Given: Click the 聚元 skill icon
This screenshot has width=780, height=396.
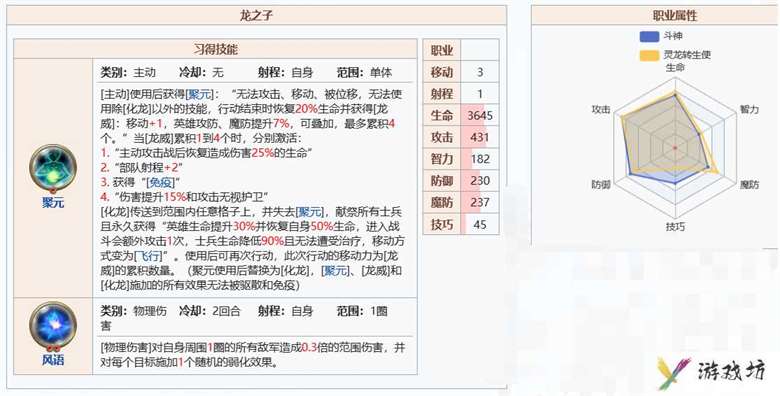Looking at the screenshot, I should [53, 168].
